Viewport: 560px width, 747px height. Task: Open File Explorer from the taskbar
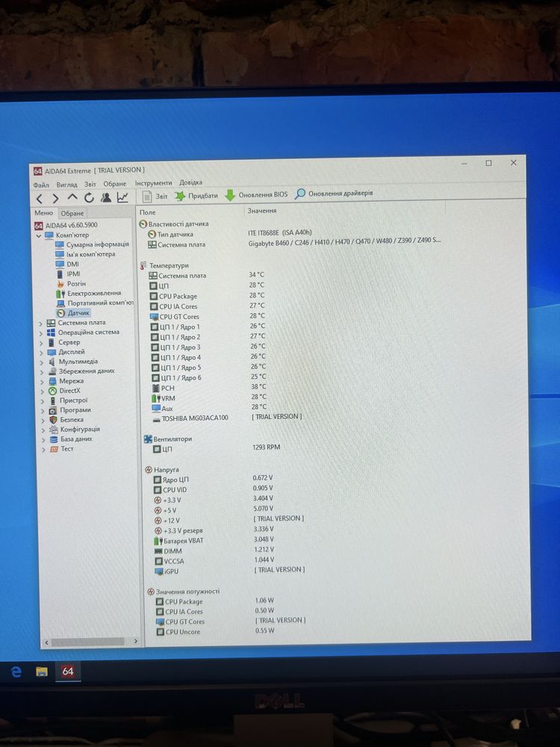(42, 672)
